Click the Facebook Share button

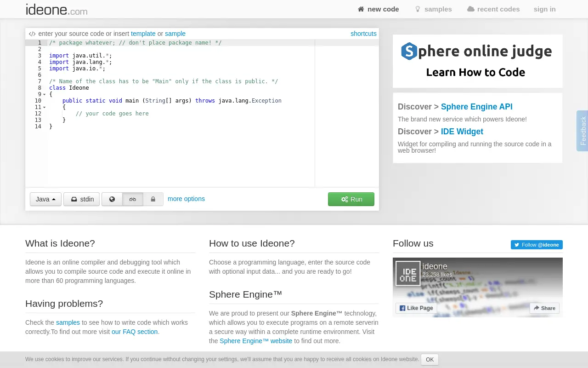coord(544,308)
